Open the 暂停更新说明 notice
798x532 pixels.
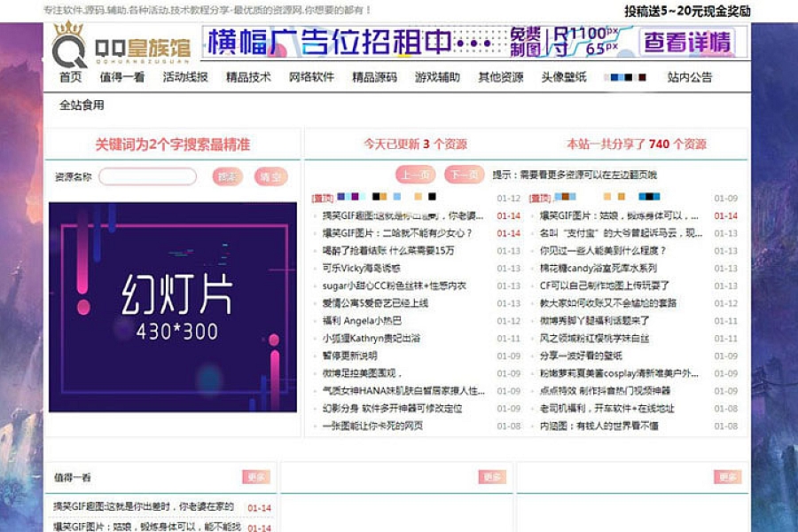pos(350,356)
